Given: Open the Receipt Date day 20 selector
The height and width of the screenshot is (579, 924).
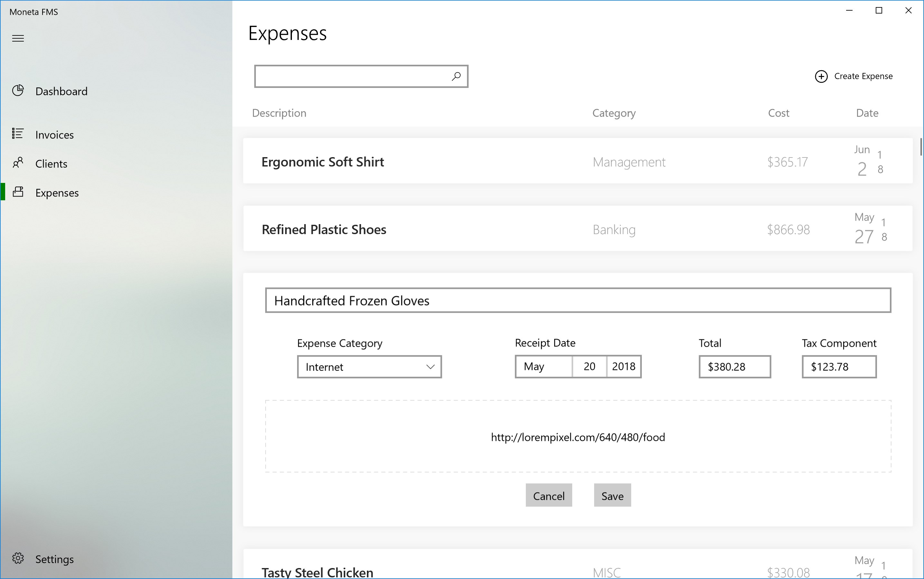Looking at the screenshot, I should pos(589,366).
